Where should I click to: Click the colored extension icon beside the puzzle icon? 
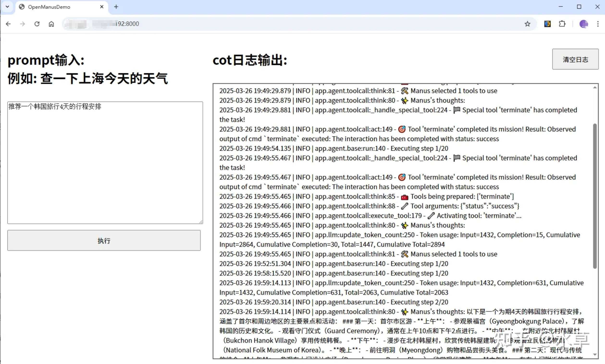547,24
